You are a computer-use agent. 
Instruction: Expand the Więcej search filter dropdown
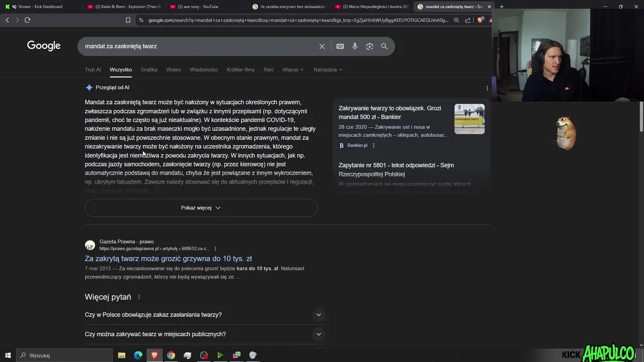click(293, 70)
